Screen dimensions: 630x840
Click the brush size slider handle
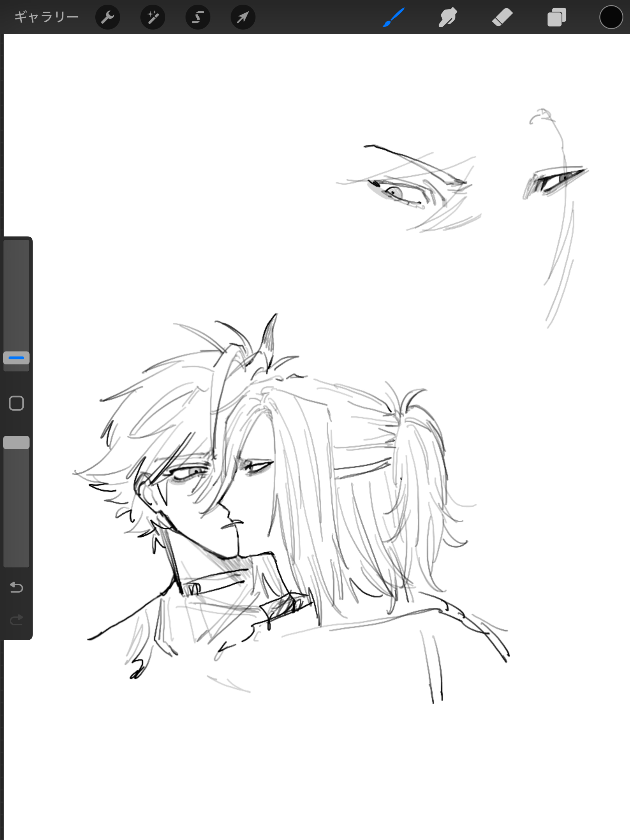pyautogui.click(x=16, y=358)
